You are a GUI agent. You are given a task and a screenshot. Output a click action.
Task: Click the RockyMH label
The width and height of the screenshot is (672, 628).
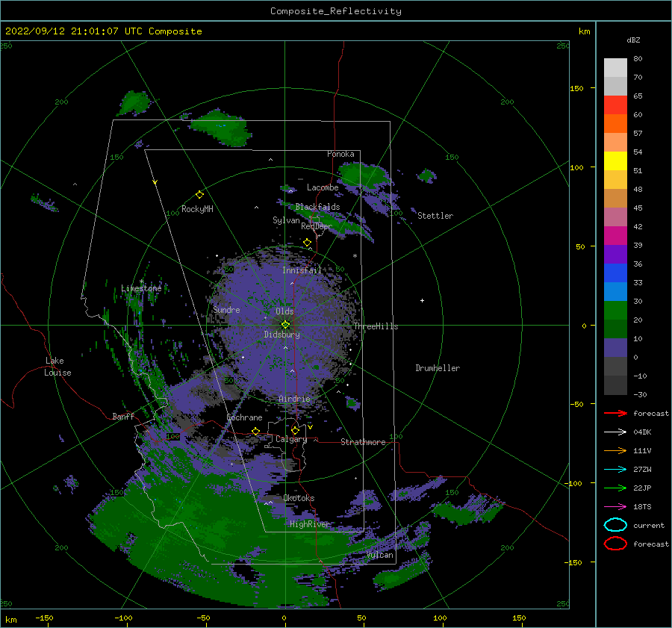197,209
